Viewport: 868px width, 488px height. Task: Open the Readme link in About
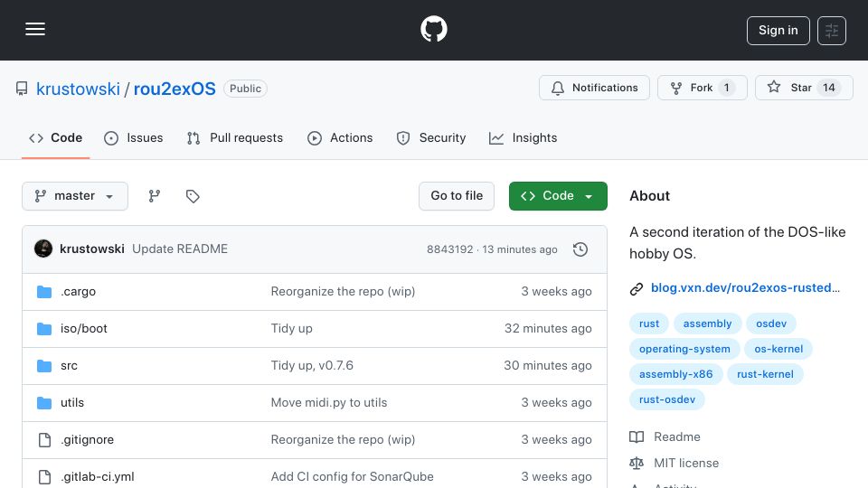coord(677,437)
